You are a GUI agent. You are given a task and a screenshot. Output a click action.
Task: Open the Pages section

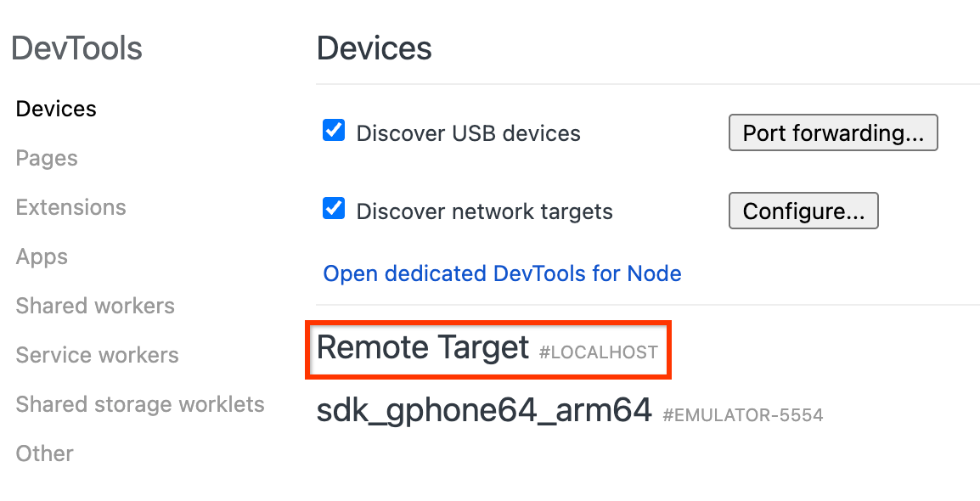46,157
